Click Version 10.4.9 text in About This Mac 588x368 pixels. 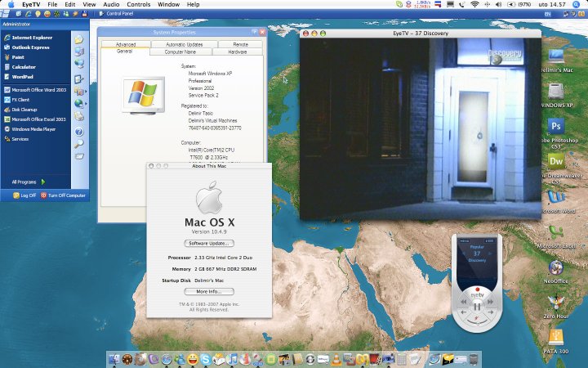209,231
